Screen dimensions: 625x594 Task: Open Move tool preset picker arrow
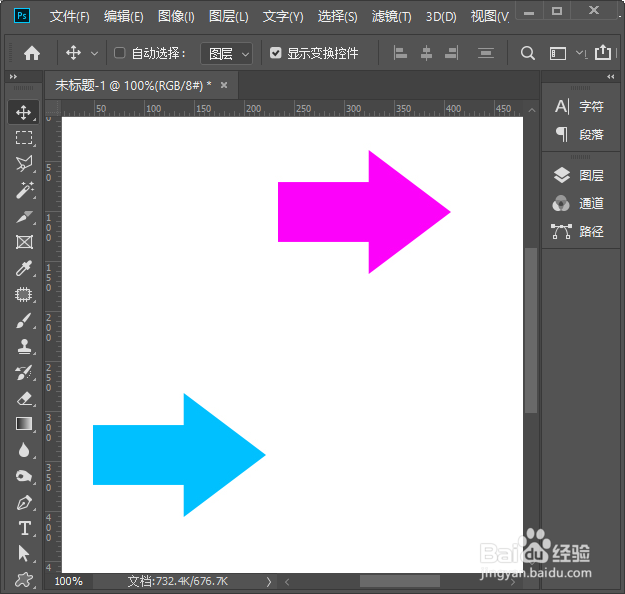94,53
